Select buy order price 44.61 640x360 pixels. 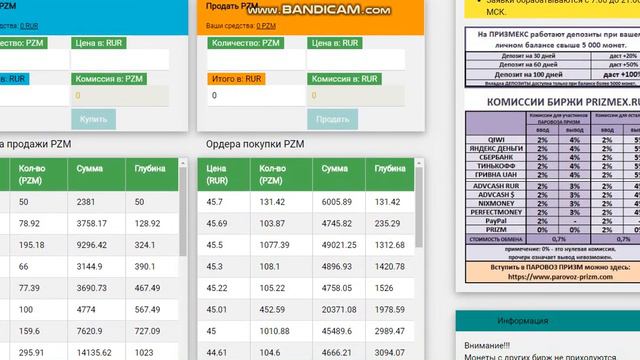pos(217,353)
